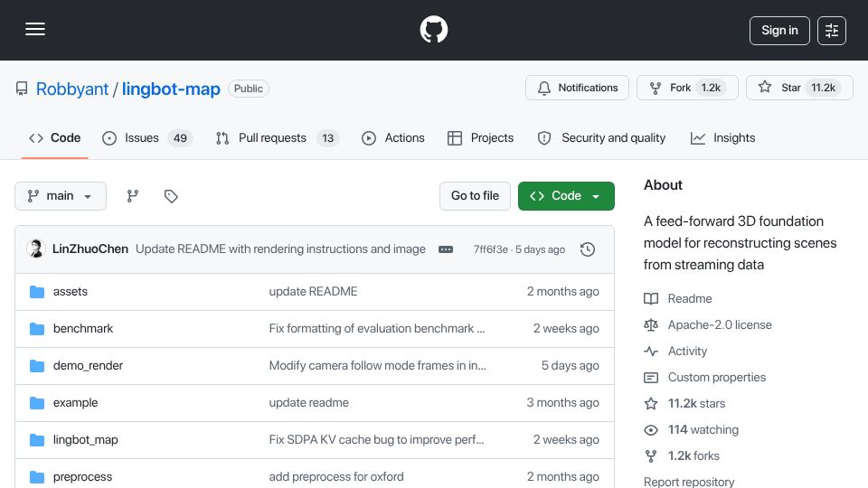Open commit 7ff6f3e
Viewport: 868px width, 488px height.
[x=490, y=249]
